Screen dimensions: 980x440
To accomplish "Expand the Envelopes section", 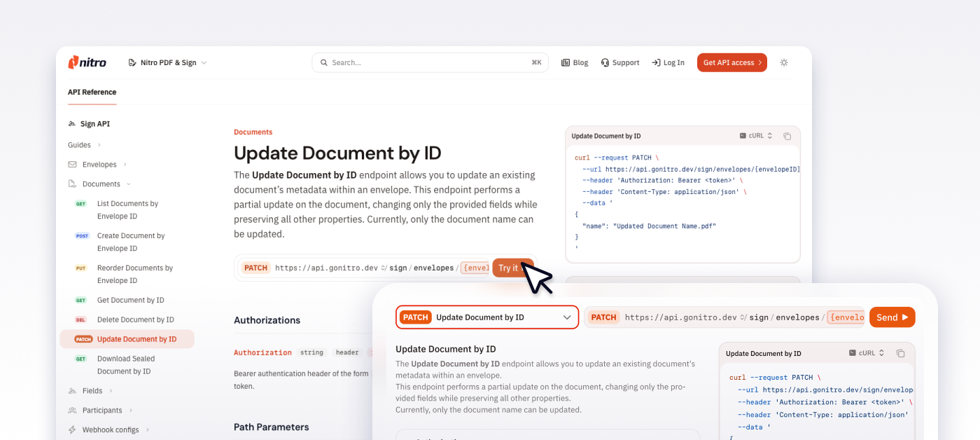I will click(98, 165).
